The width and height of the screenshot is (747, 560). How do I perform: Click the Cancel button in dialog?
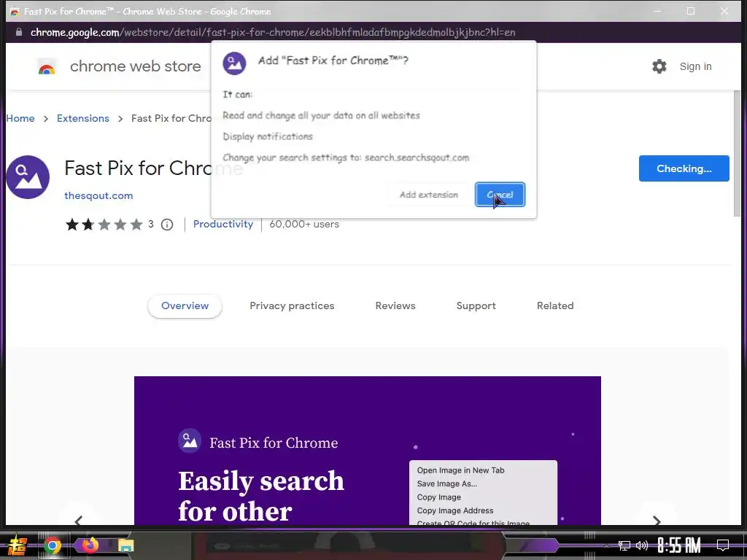[x=500, y=194]
